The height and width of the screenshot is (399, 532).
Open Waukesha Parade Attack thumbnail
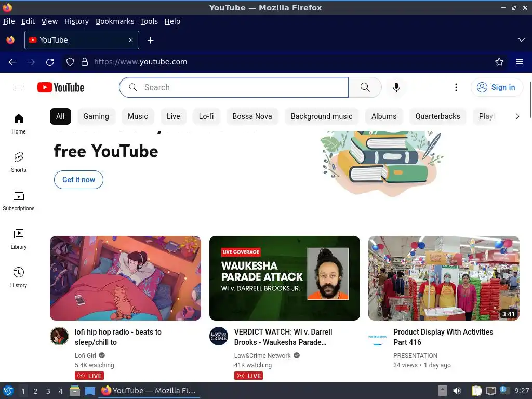[285, 278]
